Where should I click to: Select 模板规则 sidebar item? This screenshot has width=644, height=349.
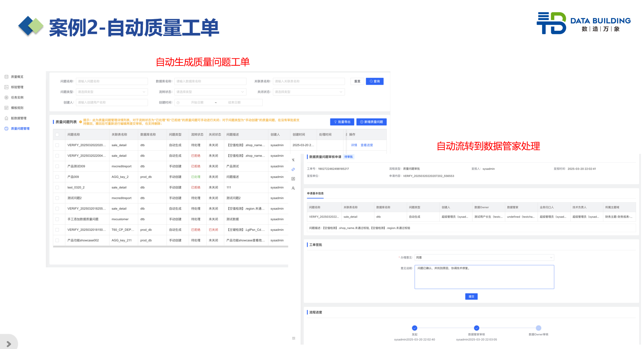click(x=17, y=108)
